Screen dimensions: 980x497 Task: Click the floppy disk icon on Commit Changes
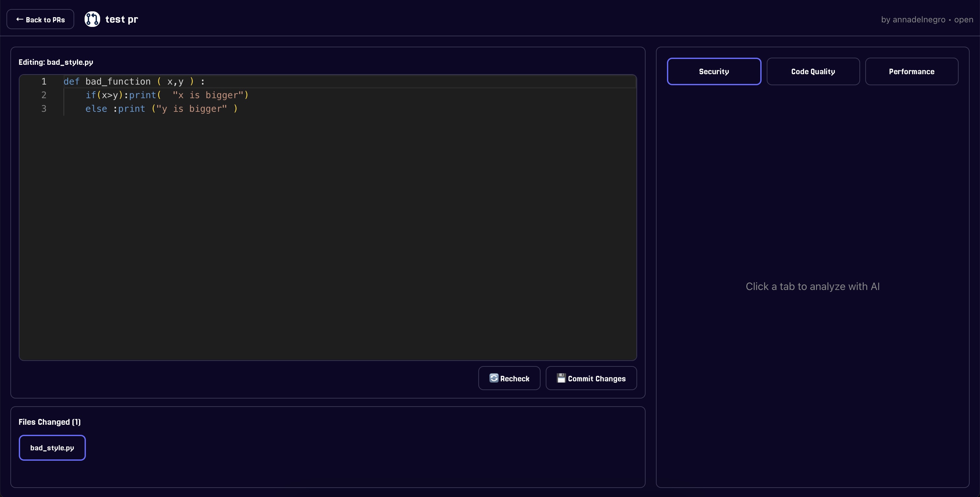click(x=561, y=378)
